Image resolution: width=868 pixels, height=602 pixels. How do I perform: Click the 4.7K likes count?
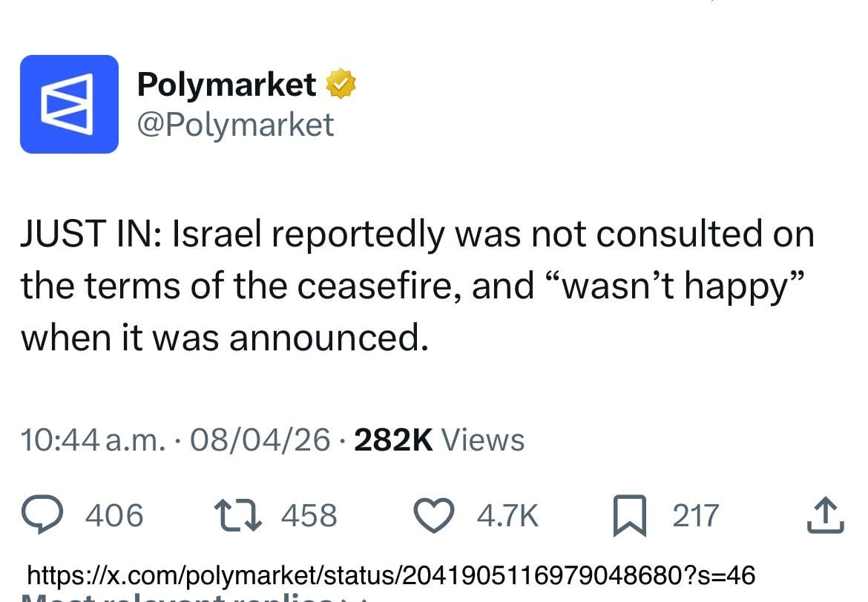507,515
